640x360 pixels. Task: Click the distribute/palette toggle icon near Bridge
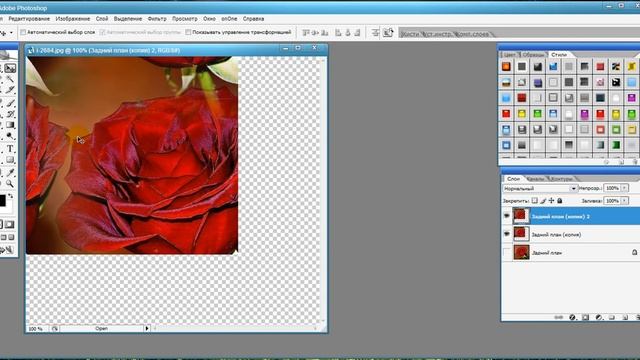(x=375, y=33)
